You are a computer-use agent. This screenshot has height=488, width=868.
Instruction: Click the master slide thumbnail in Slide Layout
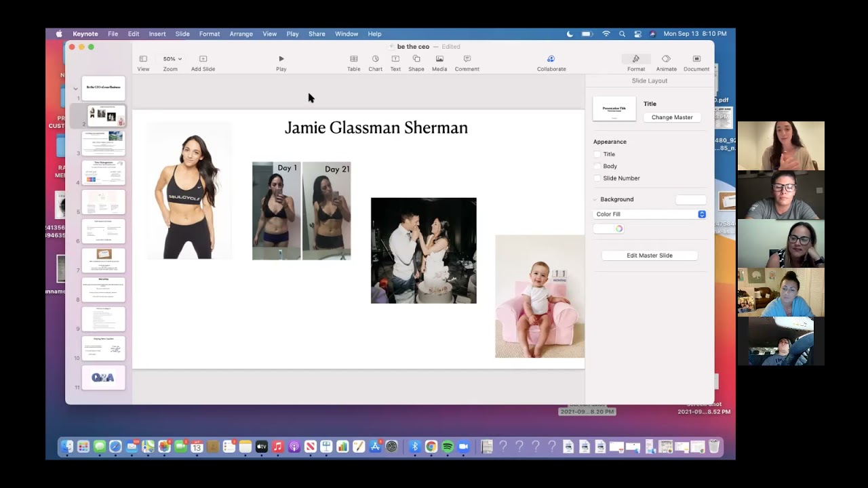614,109
